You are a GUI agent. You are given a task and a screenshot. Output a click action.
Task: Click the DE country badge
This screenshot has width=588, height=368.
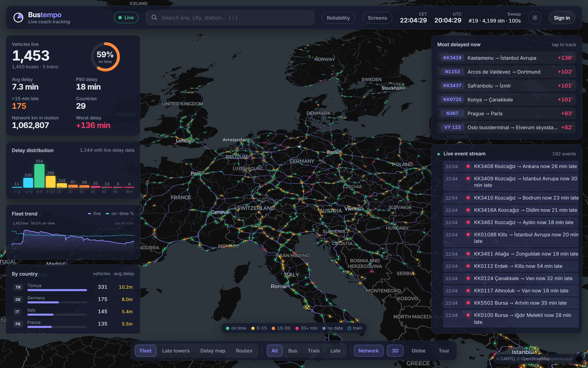coord(18,299)
